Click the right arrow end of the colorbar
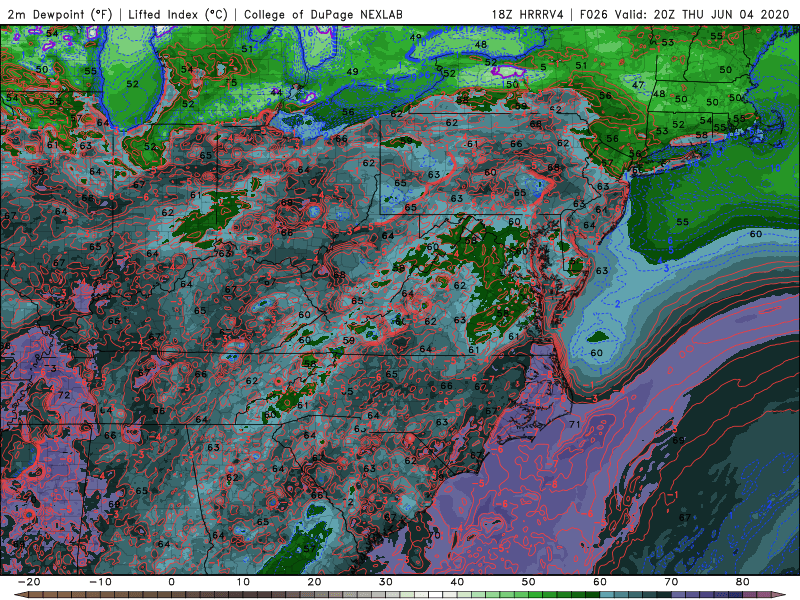 pos(780,595)
